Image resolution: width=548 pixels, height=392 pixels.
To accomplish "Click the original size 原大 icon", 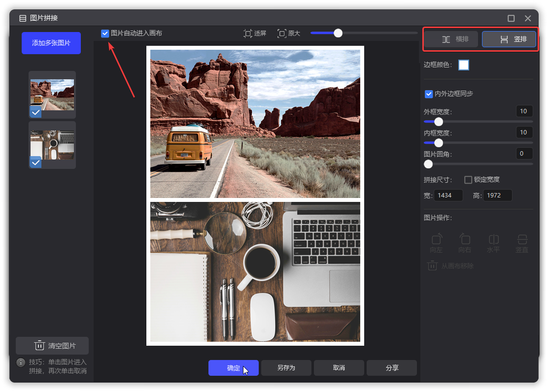I will pyautogui.click(x=282, y=33).
